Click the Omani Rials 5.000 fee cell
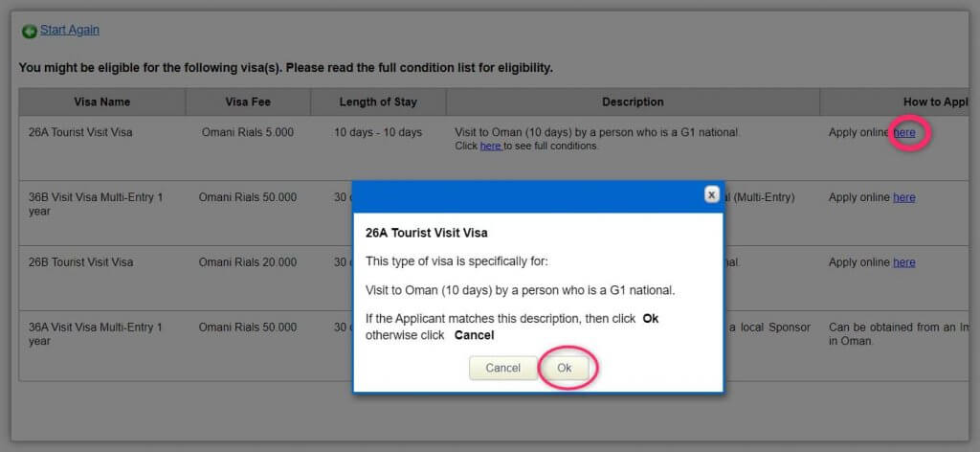This screenshot has height=452, width=980. (x=248, y=132)
